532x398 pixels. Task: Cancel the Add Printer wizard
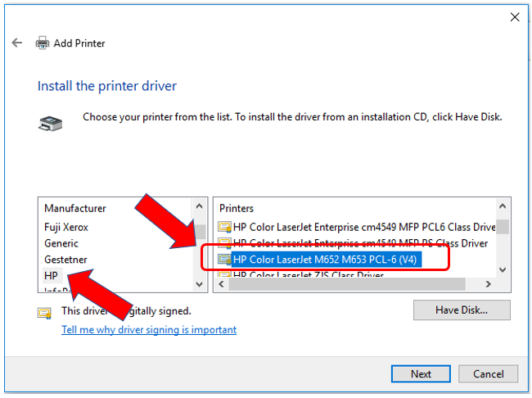[x=488, y=374]
